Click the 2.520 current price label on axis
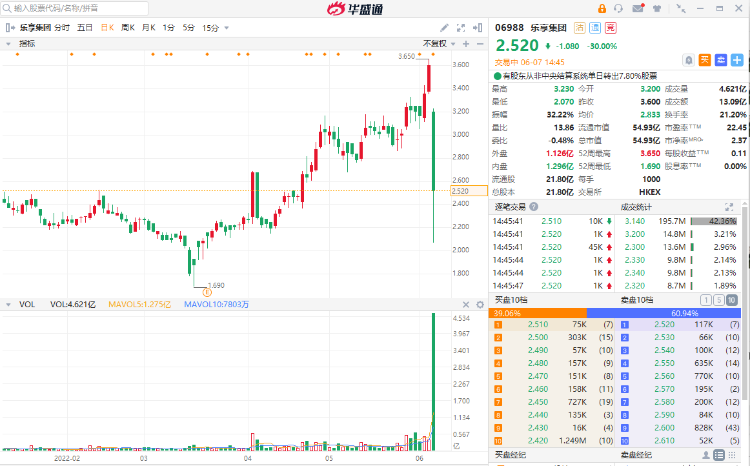The image size is (750, 466). click(x=469, y=191)
